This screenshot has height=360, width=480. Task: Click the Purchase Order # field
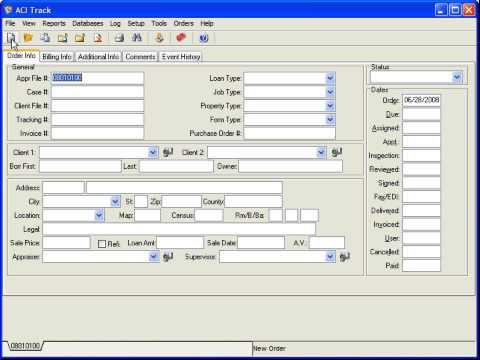point(289,133)
